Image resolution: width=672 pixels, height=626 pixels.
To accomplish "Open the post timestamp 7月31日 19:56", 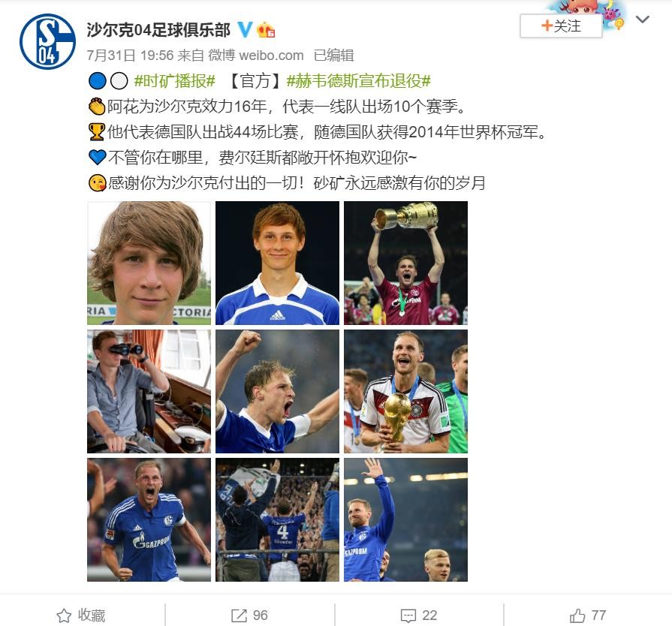I will 130,56.
